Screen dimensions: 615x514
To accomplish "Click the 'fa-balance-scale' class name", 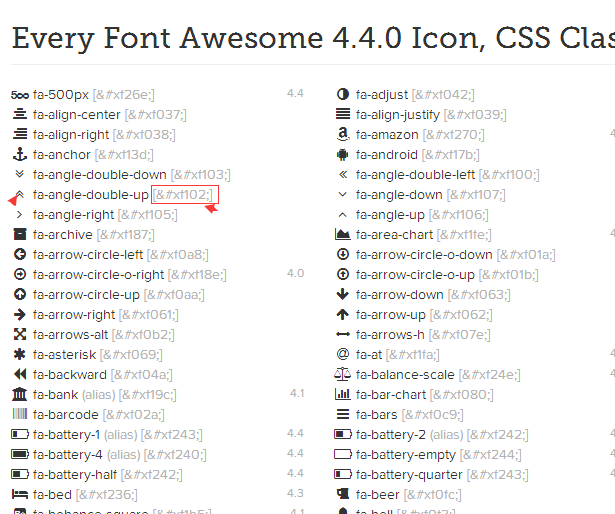I will pos(405,375).
